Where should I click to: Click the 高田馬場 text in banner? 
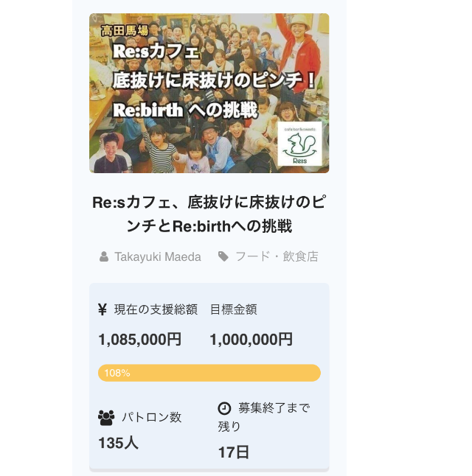click(x=125, y=30)
